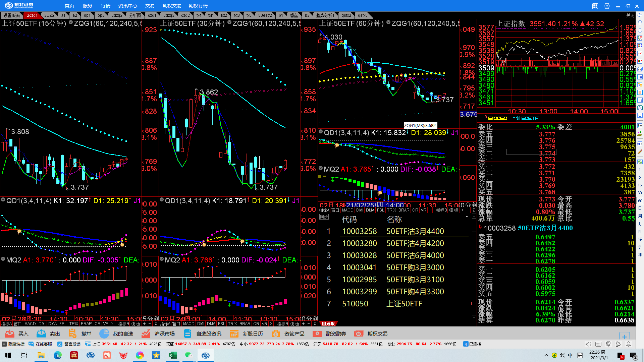The height and width of the screenshot is (362, 644).
Task: Click 关闭 button at tab bar right
Action: (630, 15)
